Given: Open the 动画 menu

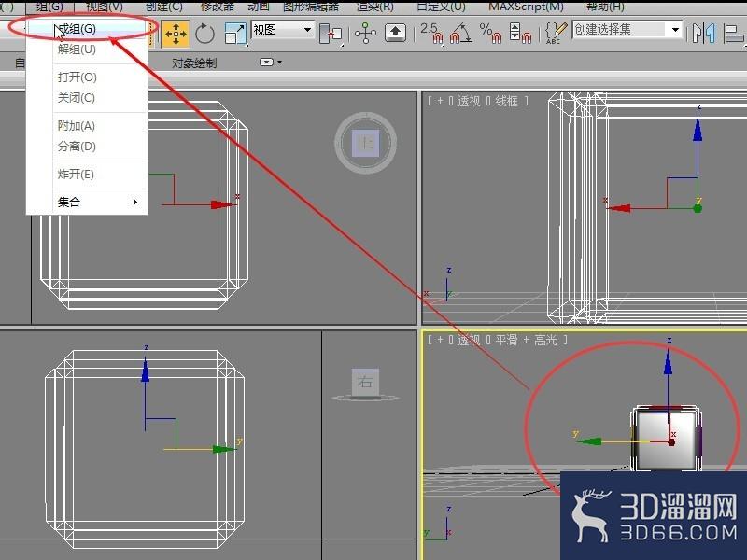Looking at the screenshot, I should (x=259, y=7).
